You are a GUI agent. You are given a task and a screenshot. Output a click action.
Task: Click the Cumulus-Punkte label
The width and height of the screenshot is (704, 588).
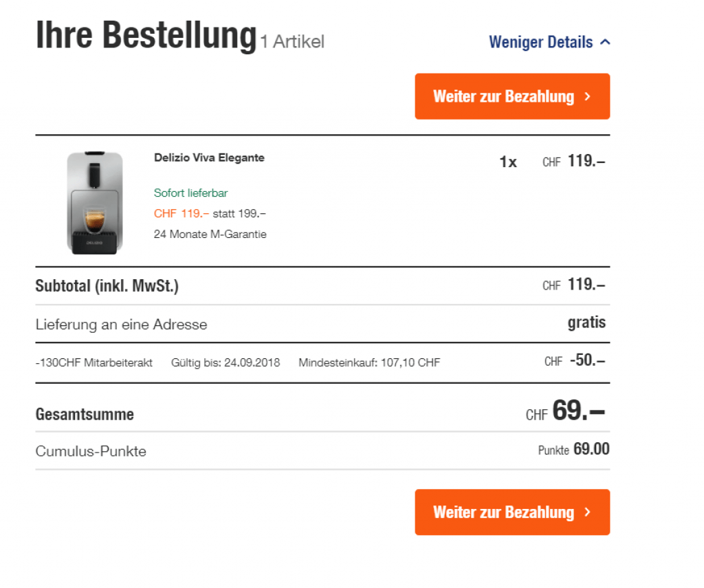(x=91, y=451)
